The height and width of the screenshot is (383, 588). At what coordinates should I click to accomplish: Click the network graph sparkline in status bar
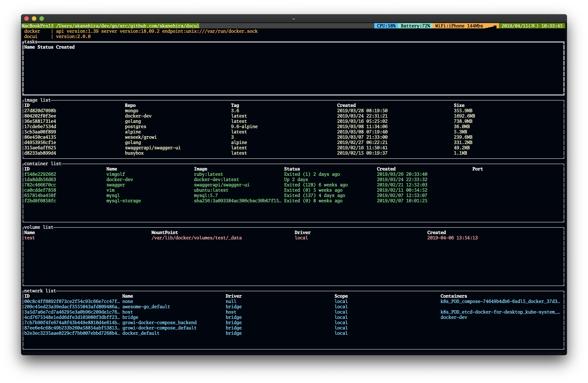coord(491,26)
